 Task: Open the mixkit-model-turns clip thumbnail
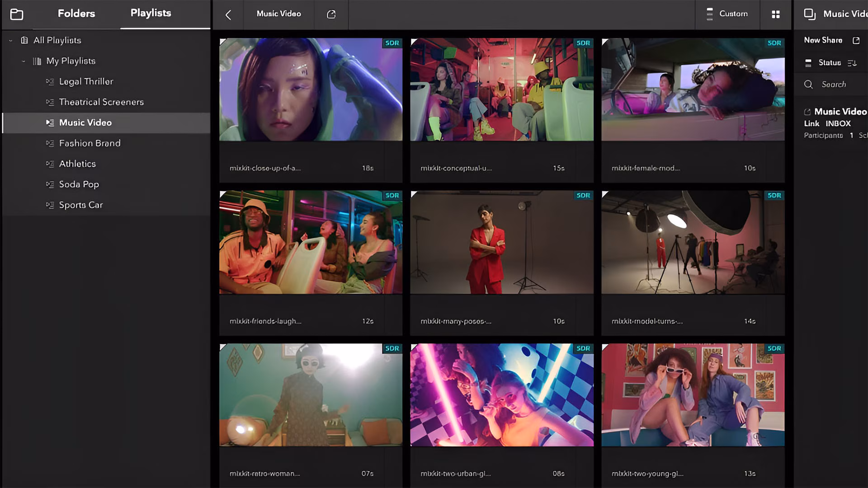[x=693, y=242]
